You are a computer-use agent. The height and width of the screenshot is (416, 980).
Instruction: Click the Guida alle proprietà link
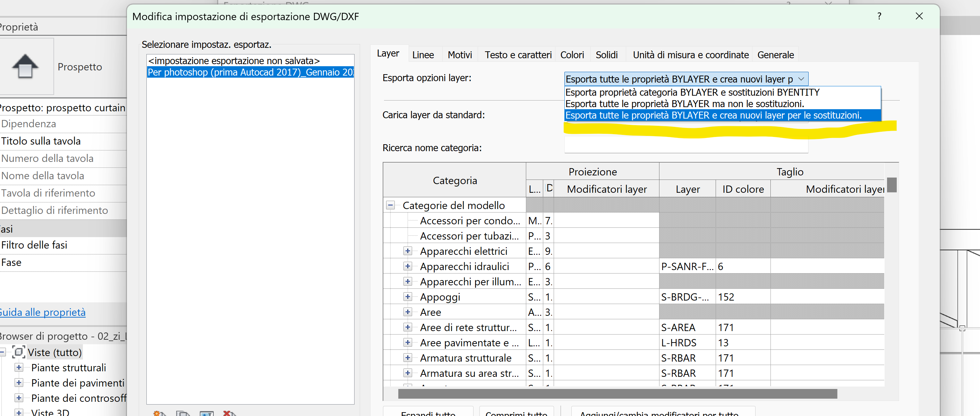point(43,312)
